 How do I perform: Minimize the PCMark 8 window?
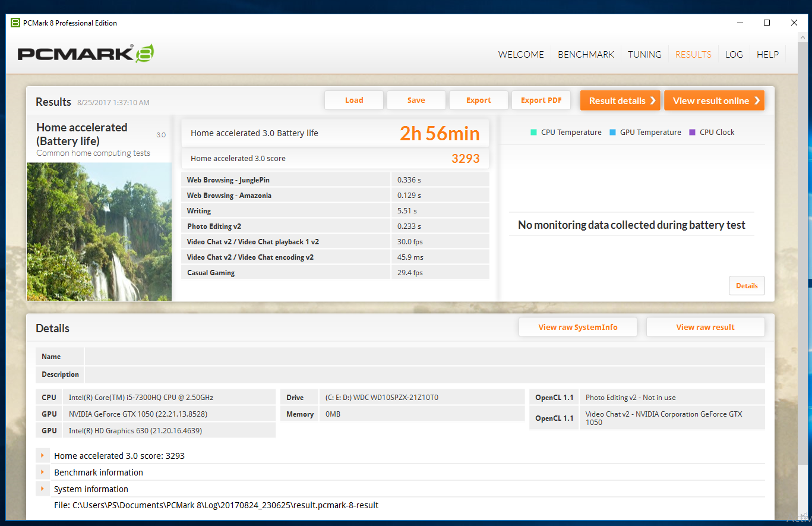pos(740,23)
